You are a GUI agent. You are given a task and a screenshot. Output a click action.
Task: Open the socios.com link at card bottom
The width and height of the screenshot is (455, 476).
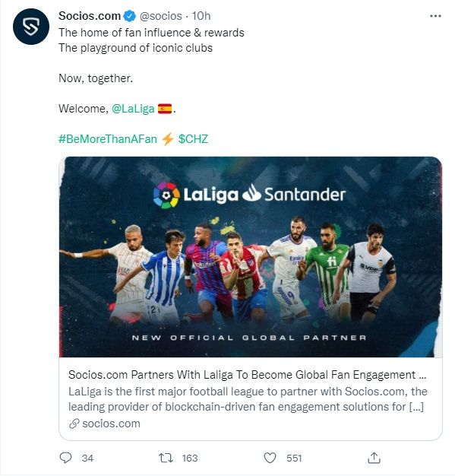tap(111, 424)
